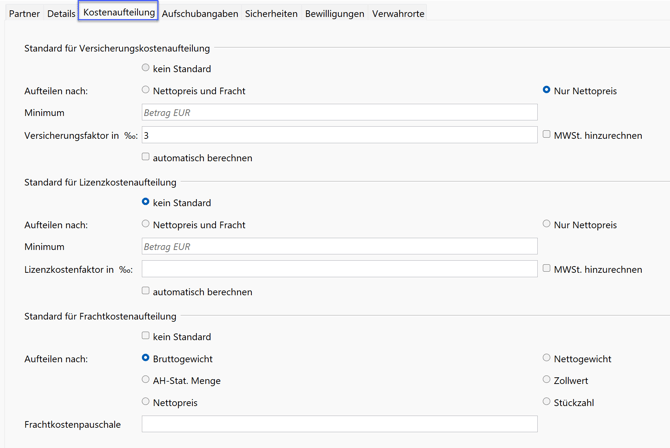Choose 'Nettopreis und Fracht' in the insurance section
The image size is (670, 448).
tap(146, 90)
